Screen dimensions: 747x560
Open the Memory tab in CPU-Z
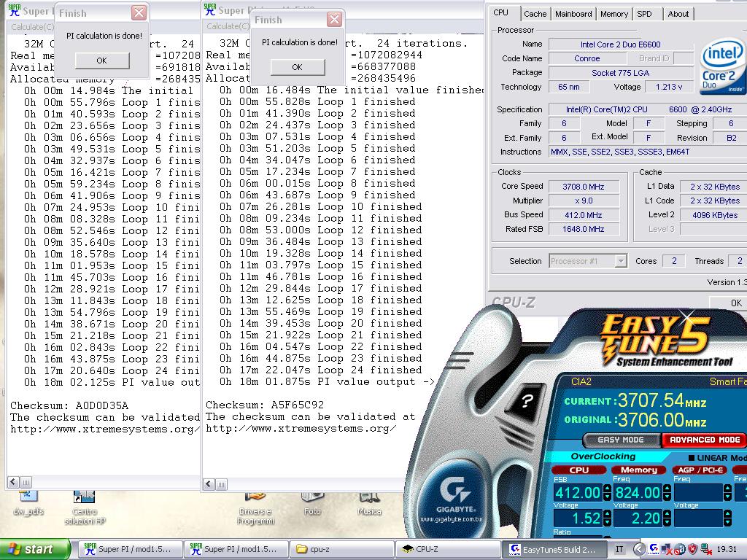[614, 14]
